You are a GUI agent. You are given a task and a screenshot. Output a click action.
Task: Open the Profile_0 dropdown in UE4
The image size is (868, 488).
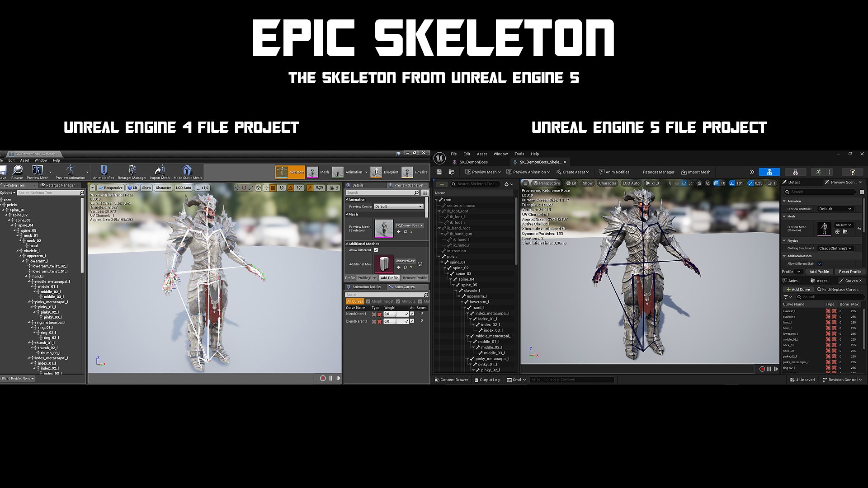click(x=366, y=278)
